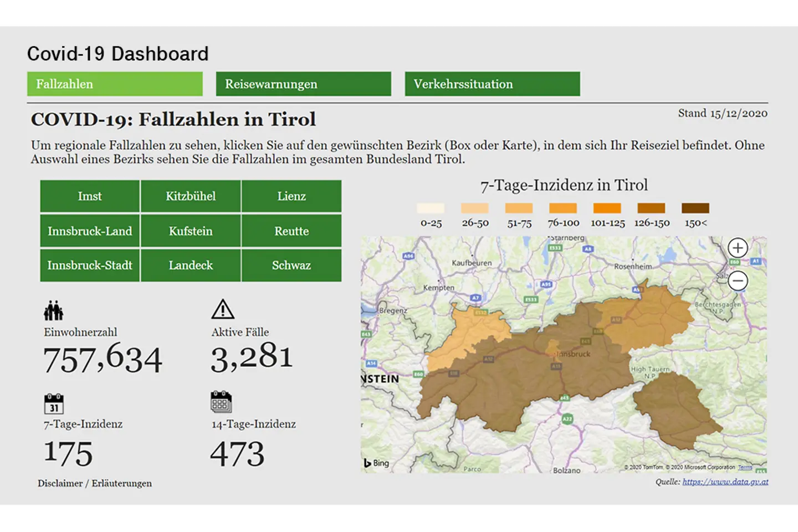This screenshot has width=798, height=532.
Task: Click the 0-25 lightest legend swatch
Action: point(431,208)
